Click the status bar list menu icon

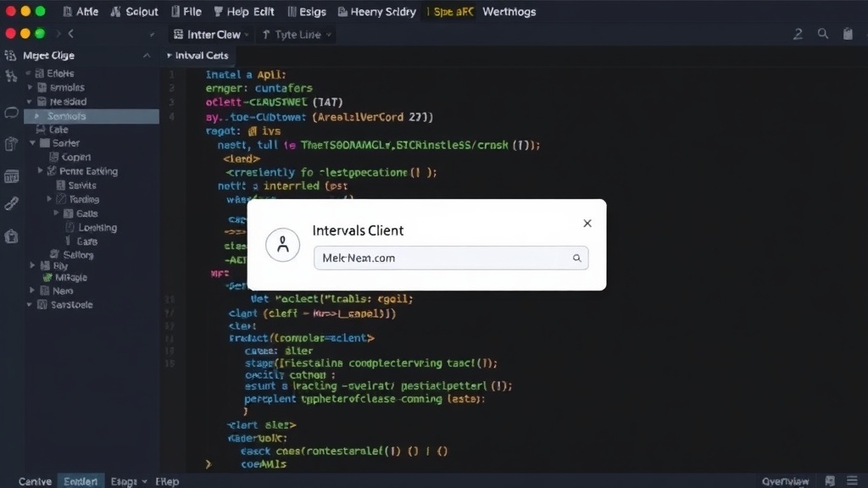point(853,481)
